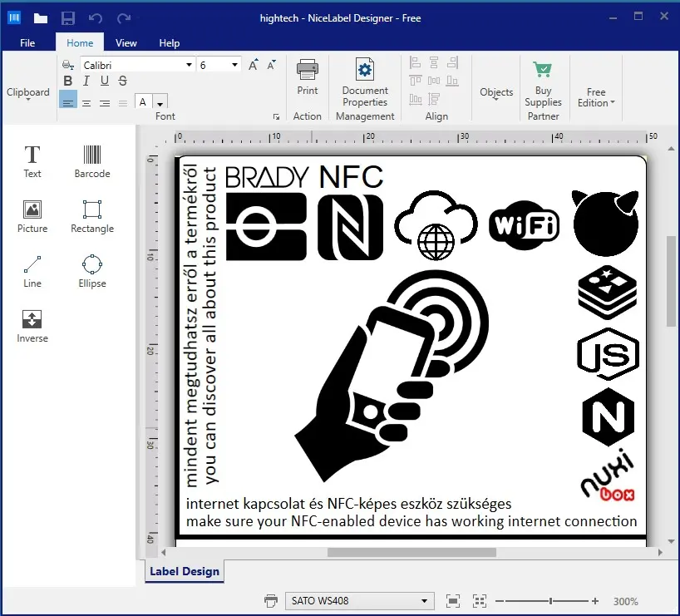Select the Ellipse object tool

(x=92, y=272)
